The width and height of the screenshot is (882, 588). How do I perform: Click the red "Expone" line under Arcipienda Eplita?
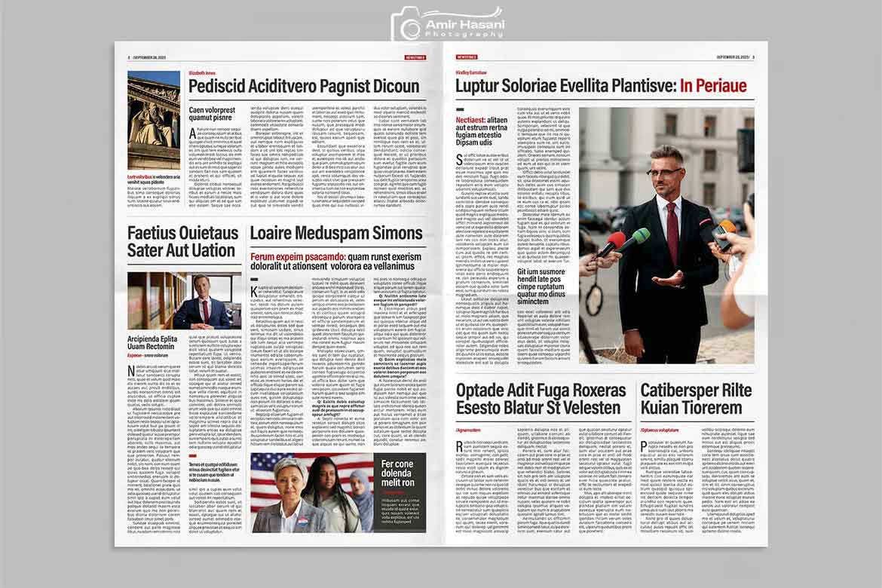tap(147, 356)
